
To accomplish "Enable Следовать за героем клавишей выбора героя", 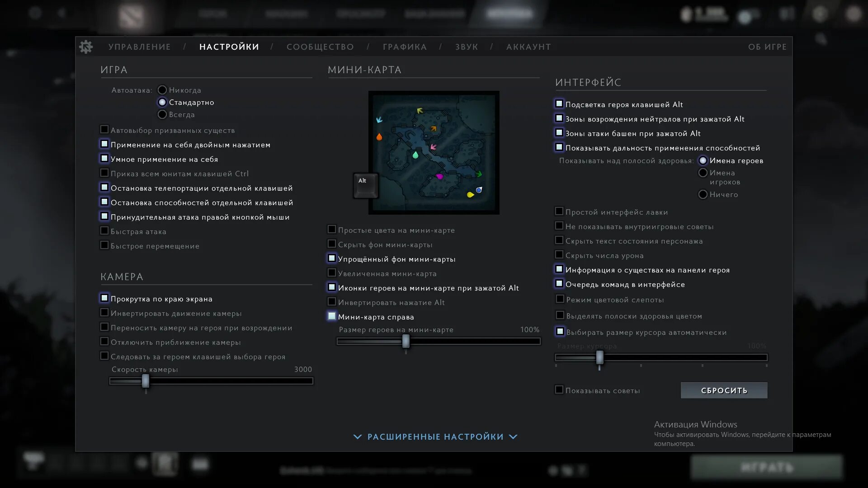I will pyautogui.click(x=104, y=356).
